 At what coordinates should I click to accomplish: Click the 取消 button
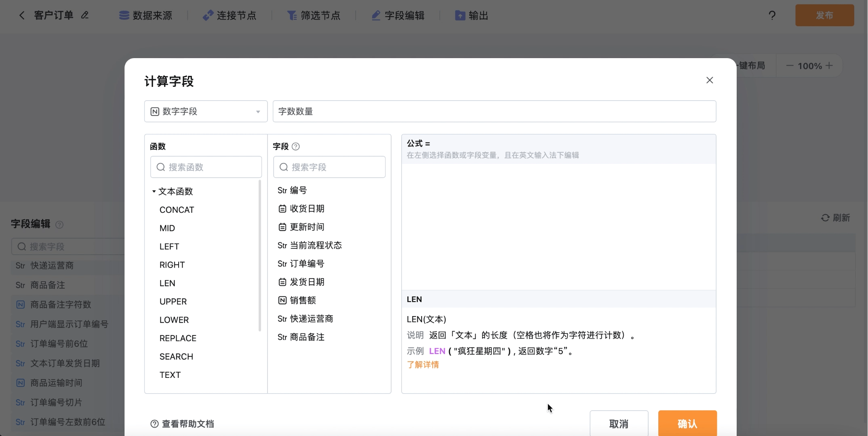pyautogui.click(x=619, y=423)
